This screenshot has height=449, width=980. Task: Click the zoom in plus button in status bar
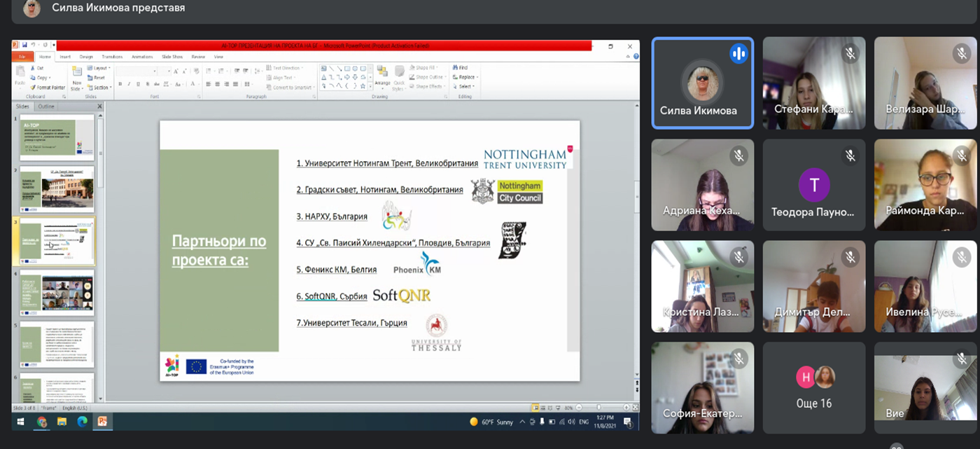pyautogui.click(x=626, y=408)
